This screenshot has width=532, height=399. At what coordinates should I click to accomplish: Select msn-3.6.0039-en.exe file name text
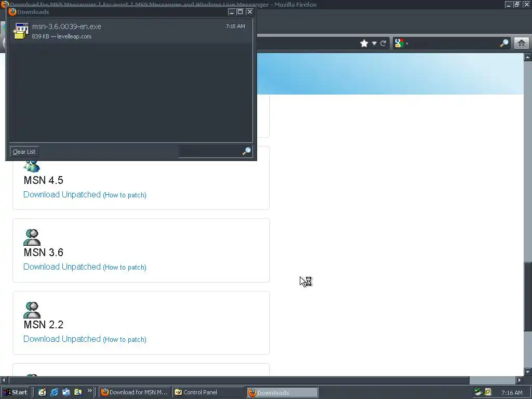(x=66, y=26)
